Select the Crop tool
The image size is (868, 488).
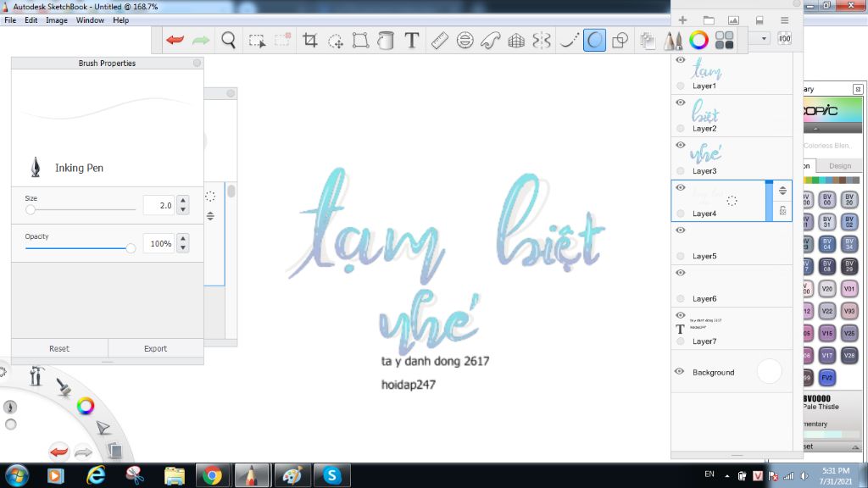tap(310, 40)
